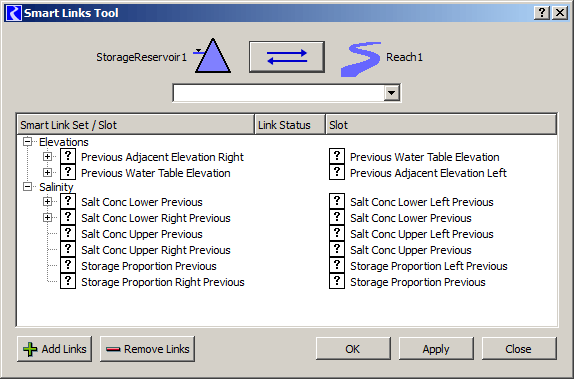
Task: Click the Remove Links button
Action: click(x=147, y=349)
